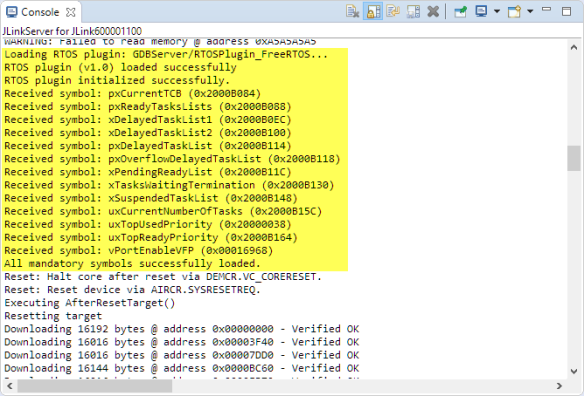584x396 pixels.
Task: Click download line at address 0x00003F40
Action: pos(181,342)
